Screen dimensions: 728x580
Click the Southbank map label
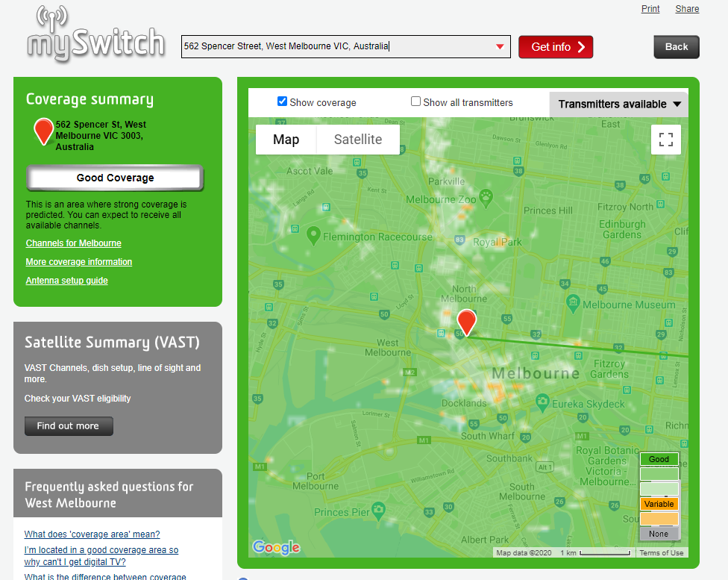509,458
